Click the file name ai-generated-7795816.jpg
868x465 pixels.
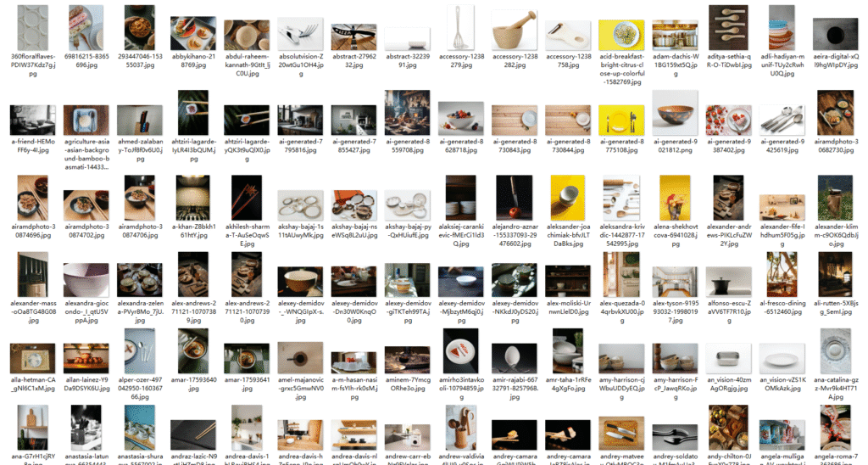coord(301,146)
